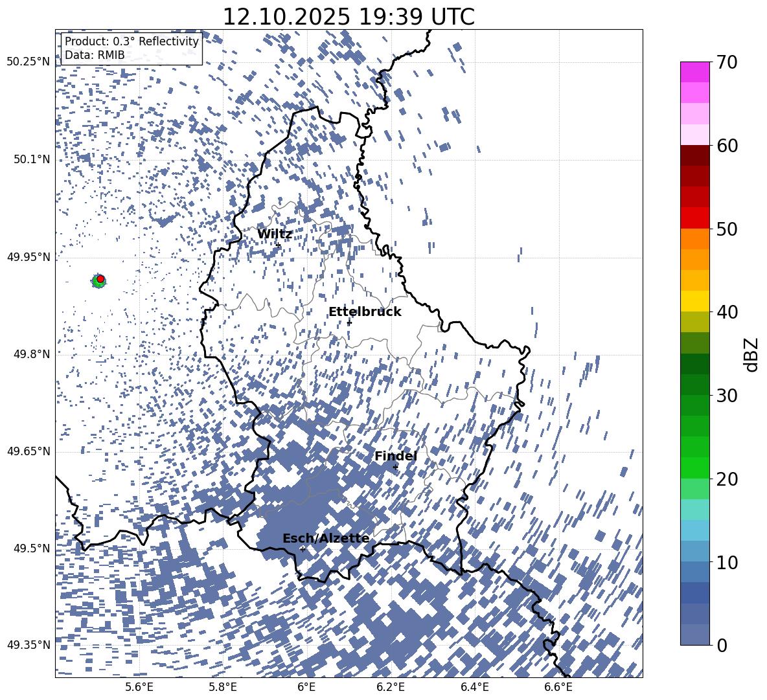Click the 50 dBZ colorbar tick label
The height and width of the screenshot is (700, 767).
click(x=727, y=229)
